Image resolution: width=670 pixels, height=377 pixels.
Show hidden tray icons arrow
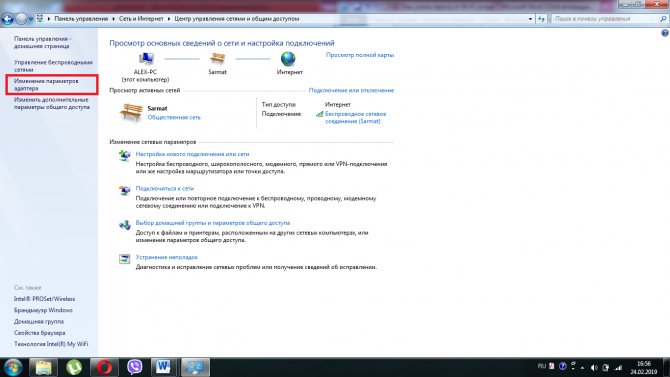[x=582, y=368]
